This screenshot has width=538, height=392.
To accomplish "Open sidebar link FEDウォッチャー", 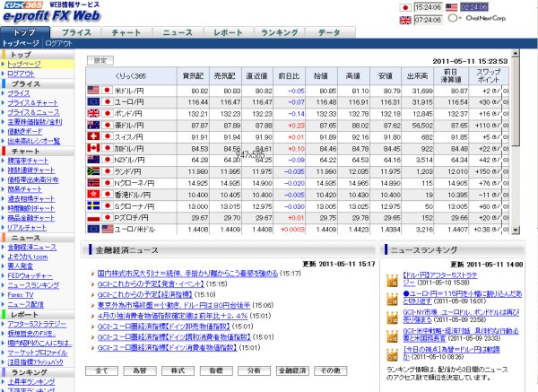I will point(30,275).
